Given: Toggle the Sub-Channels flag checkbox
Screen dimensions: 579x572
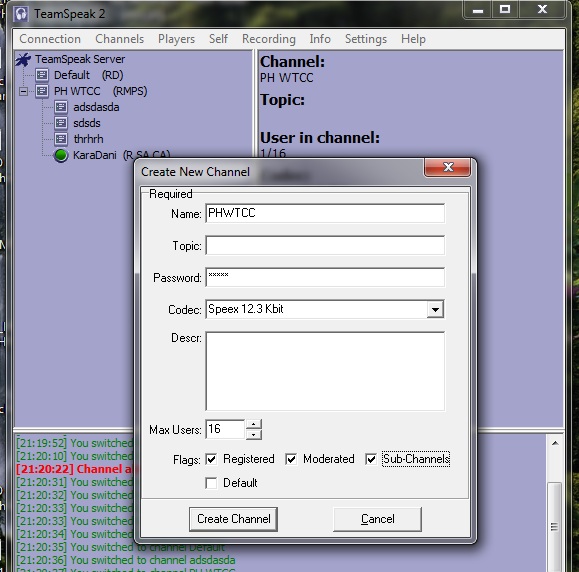Looking at the screenshot, I should (371, 459).
